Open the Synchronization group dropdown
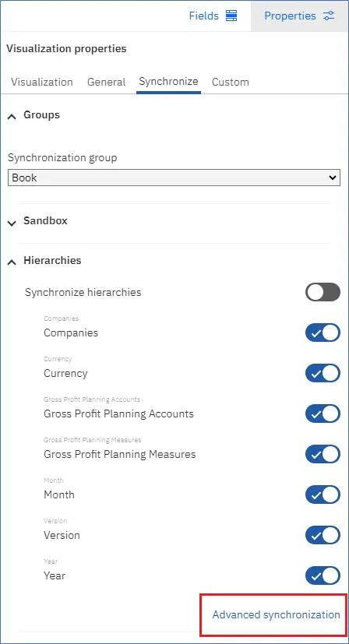The image size is (349, 644). coord(174,178)
